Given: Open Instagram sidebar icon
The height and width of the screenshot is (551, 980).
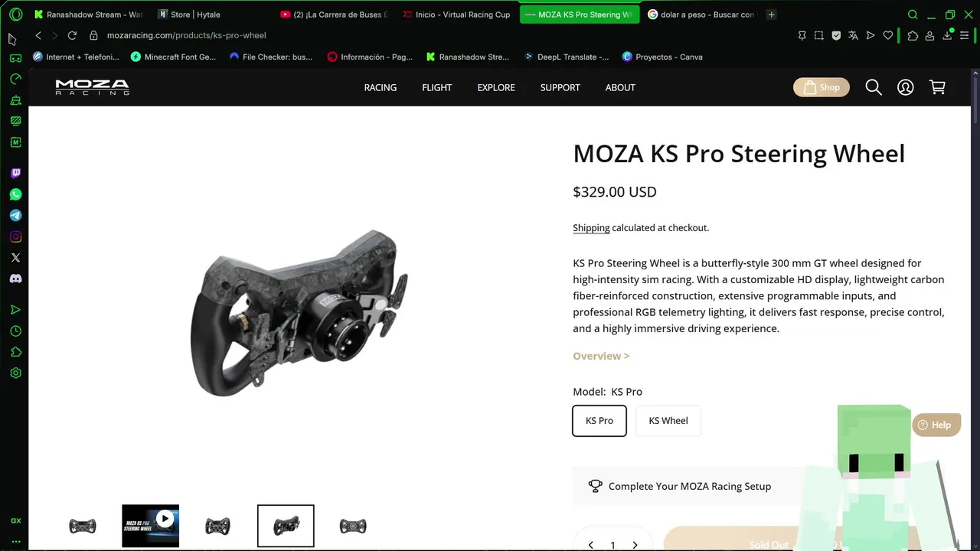Looking at the screenshot, I should tap(15, 236).
